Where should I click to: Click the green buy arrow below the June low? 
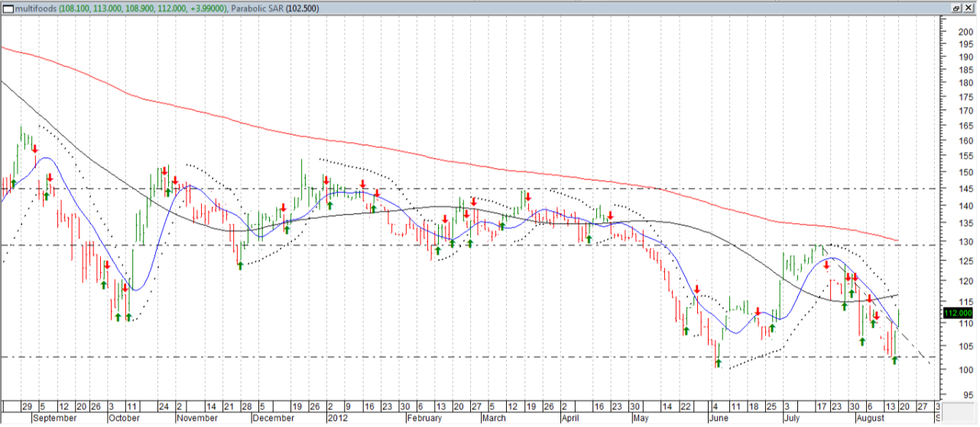pos(718,364)
